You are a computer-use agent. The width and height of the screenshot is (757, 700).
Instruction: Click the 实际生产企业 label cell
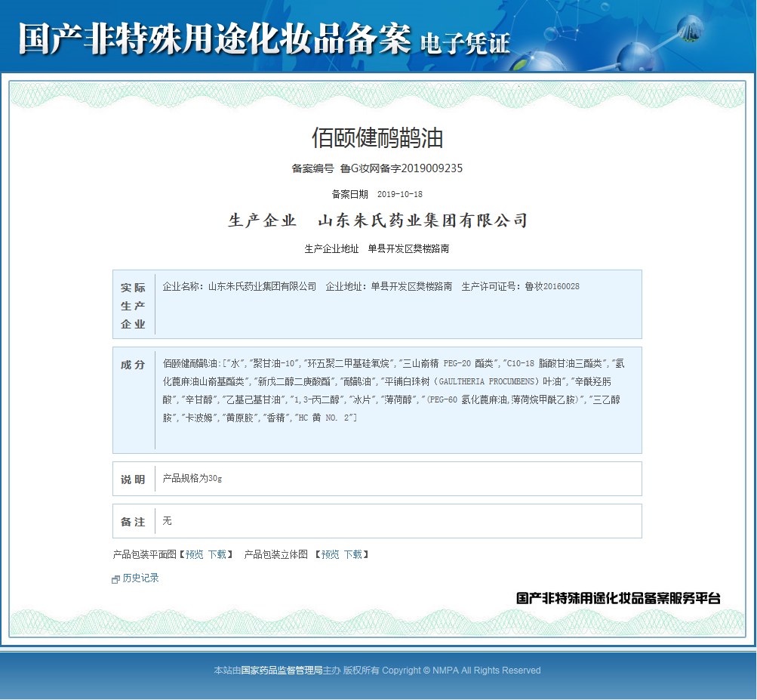click(x=133, y=304)
